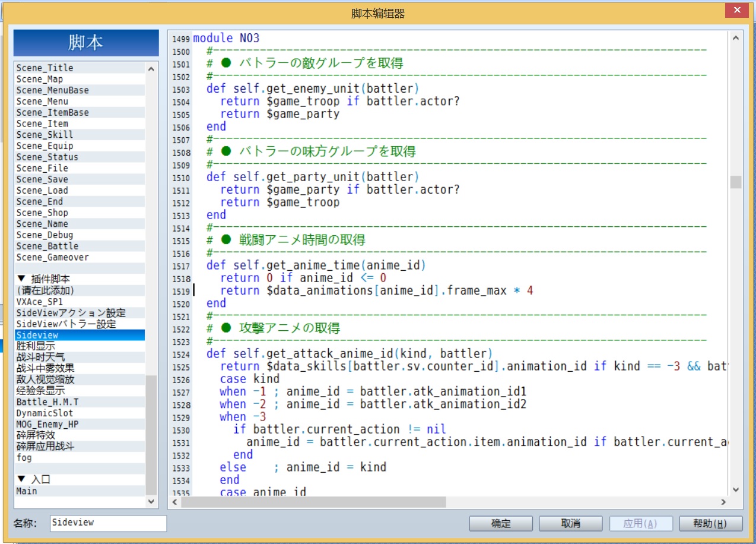
Task: Select the 敌人视觉缩放 script
Action: pyautogui.click(x=80, y=379)
